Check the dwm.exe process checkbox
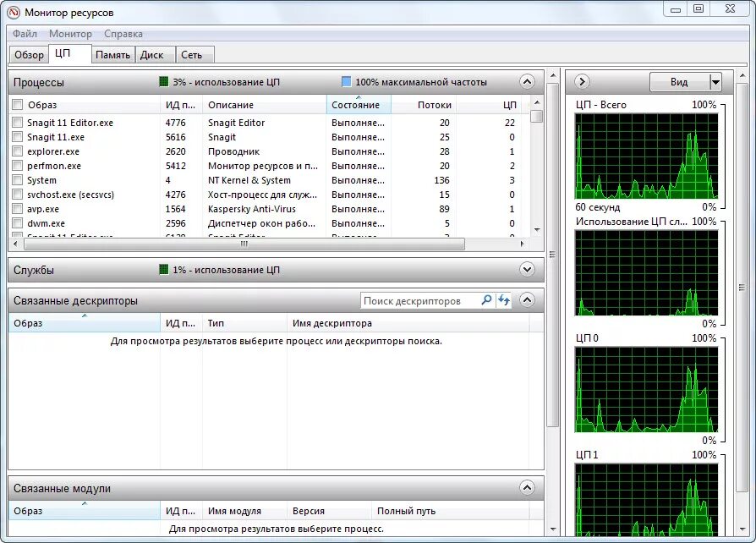The image size is (756, 543). point(18,223)
